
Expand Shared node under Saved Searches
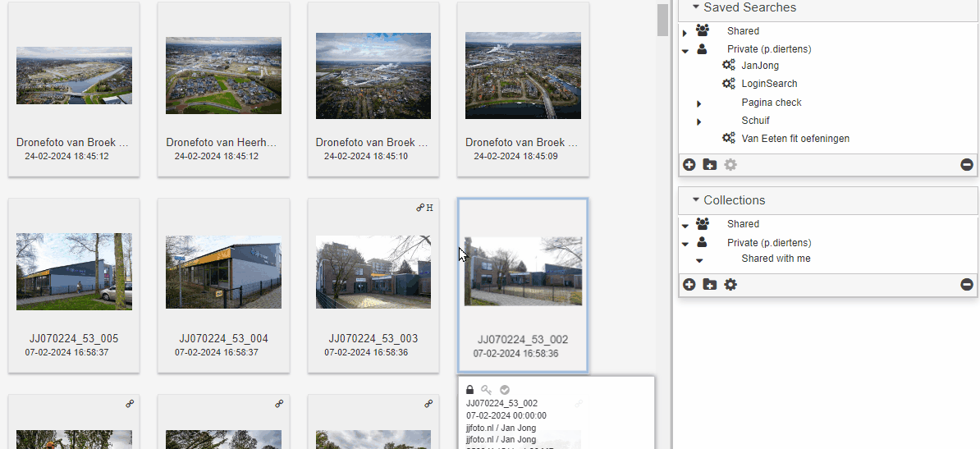tap(685, 32)
